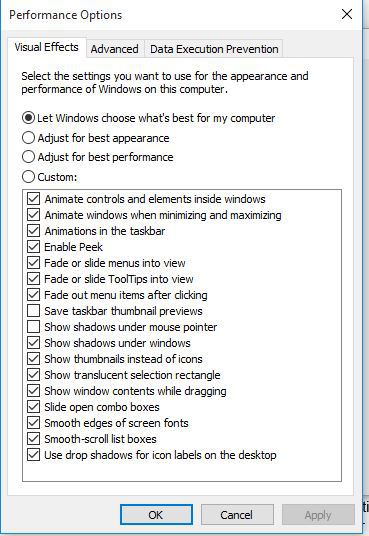The height and width of the screenshot is (536, 369).
Task: Switch to the Advanced tab
Action: click(x=115, y=49)
